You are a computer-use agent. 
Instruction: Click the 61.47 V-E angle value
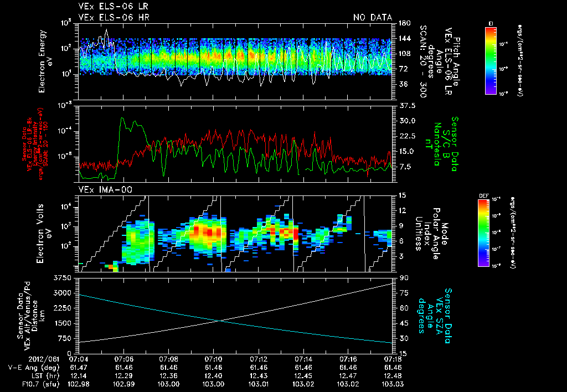(79, 368)
